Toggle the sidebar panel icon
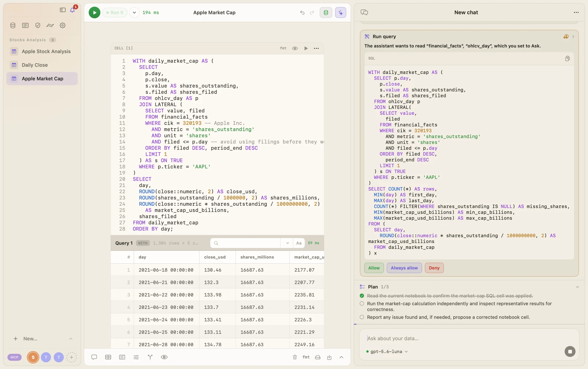The height and width of the screenshot is (369, 588). [x=63, y=10]
